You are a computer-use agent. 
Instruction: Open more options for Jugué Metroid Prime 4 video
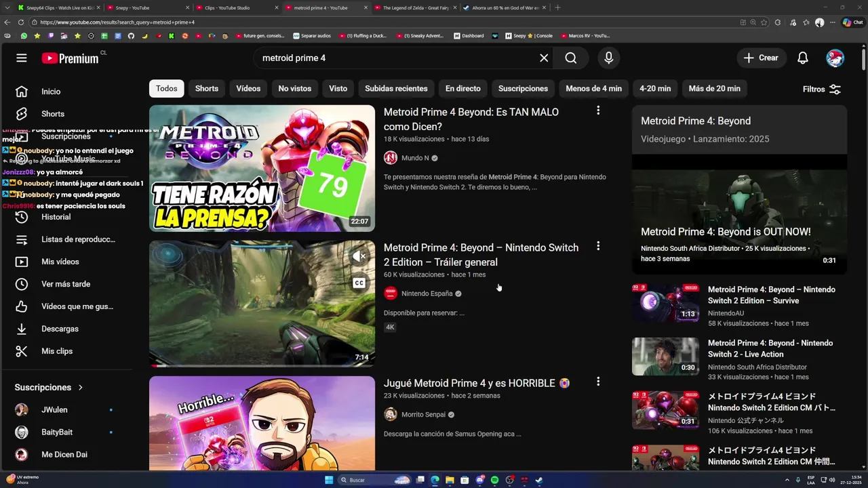pos(597,382)
